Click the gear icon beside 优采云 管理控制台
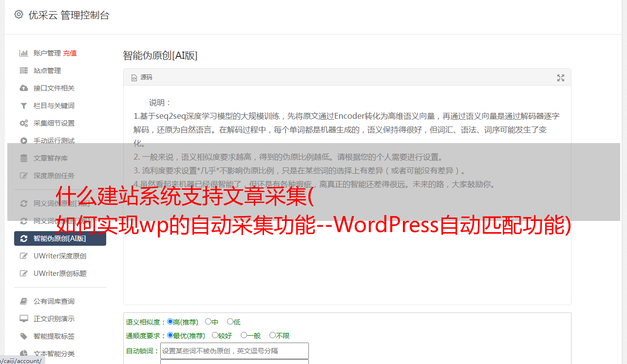 [19, 15]
